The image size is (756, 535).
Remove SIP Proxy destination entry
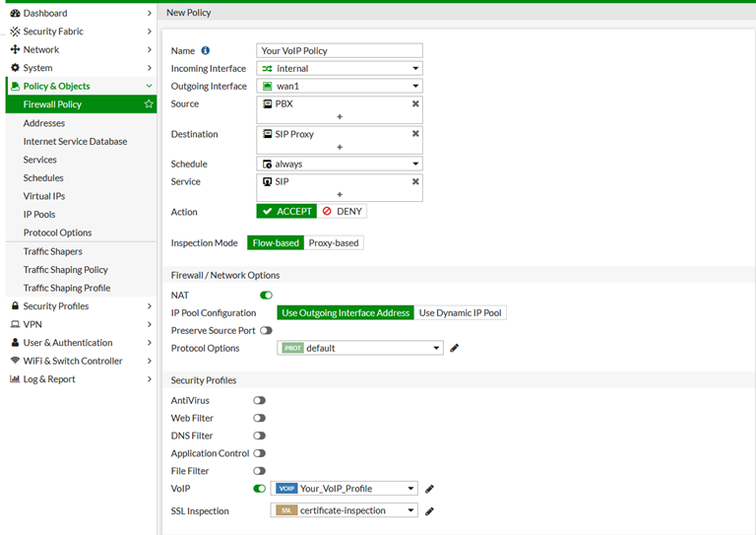(x=415, y=134)
